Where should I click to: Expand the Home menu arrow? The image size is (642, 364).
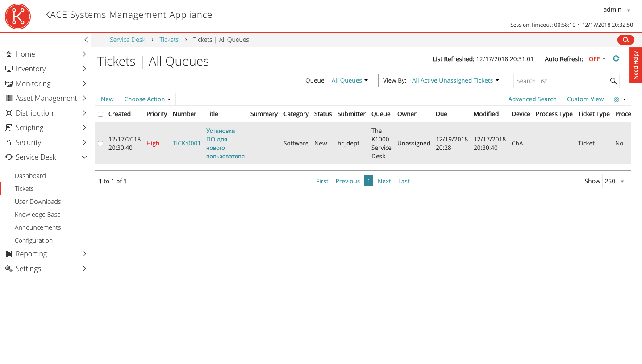(x=84, y=54)
